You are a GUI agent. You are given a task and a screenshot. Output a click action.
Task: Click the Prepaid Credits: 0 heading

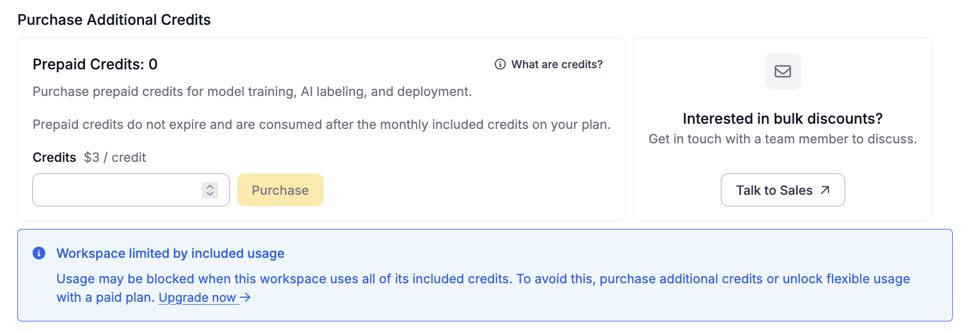pyautogui.click(x=95, y=64)
